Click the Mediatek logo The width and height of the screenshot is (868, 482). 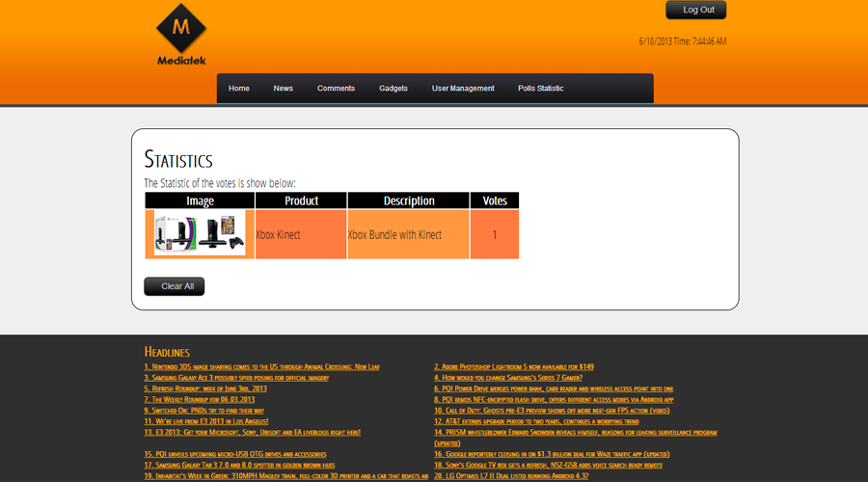pos(181,35)
